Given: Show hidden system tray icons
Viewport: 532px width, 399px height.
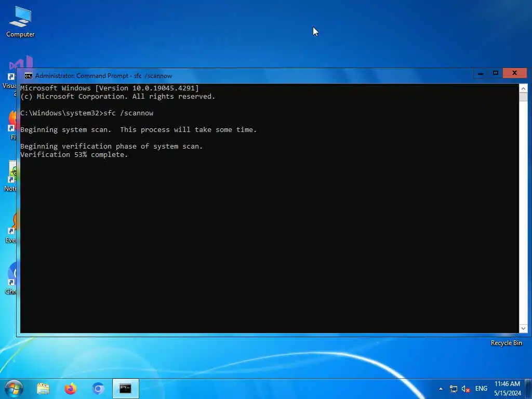Looking at the screenshot, I should point(441,389).
